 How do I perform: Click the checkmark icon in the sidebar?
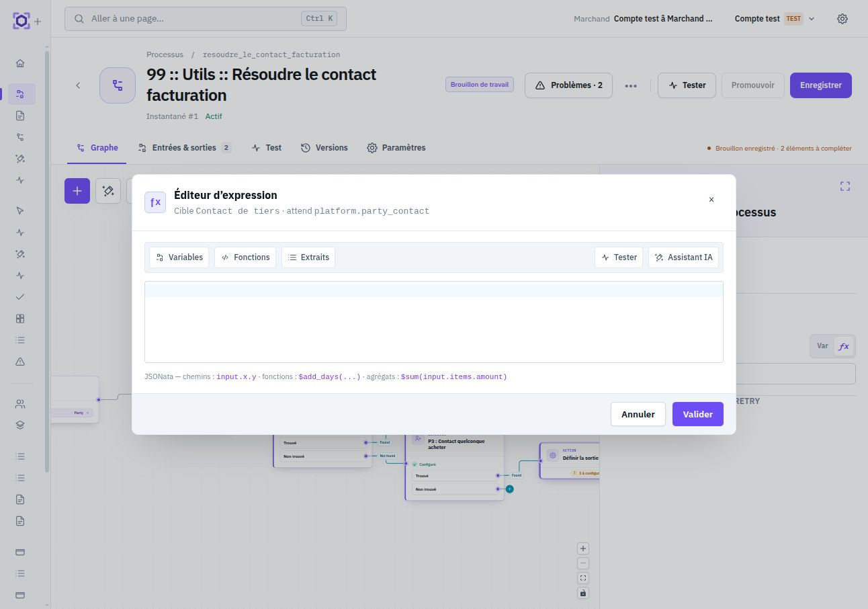point(20,297)
